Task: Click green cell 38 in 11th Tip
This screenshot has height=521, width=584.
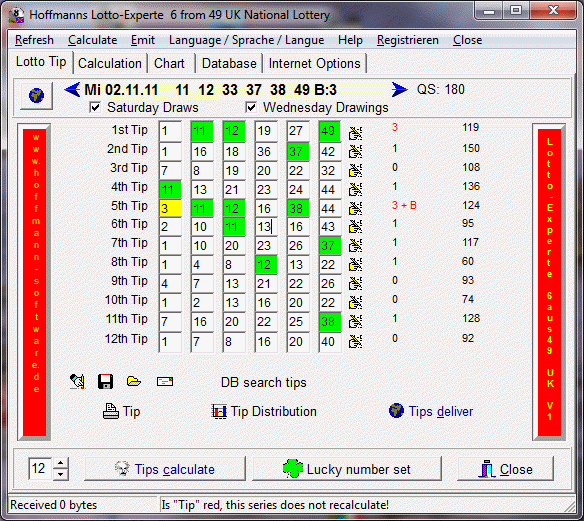Action: [x=330, y=321]
